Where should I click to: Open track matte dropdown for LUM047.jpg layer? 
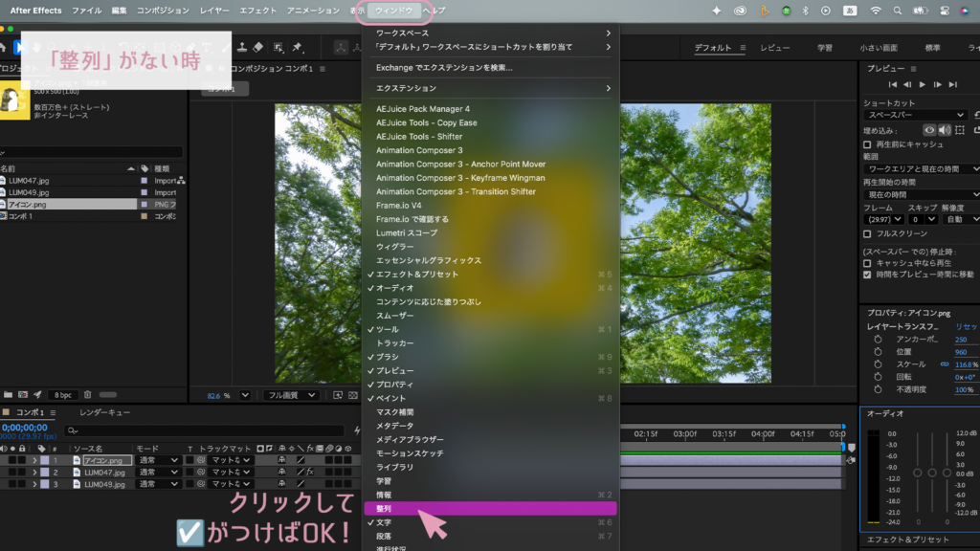point(231,473)
